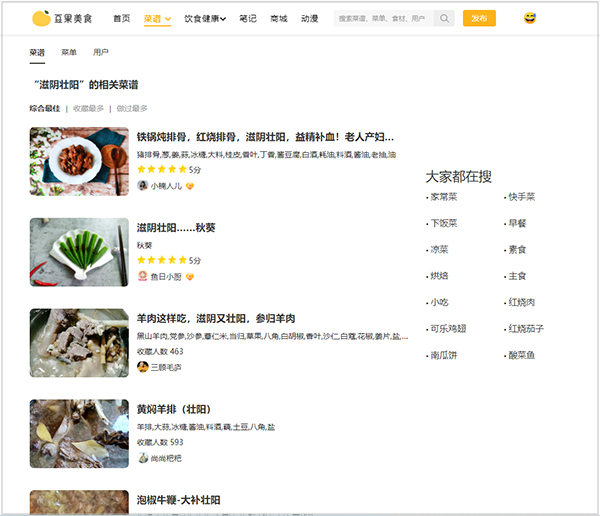This screenshot has width=600, height=516.
Task: Click the 豆果美食 logo icon
Action: click(41, 18)
